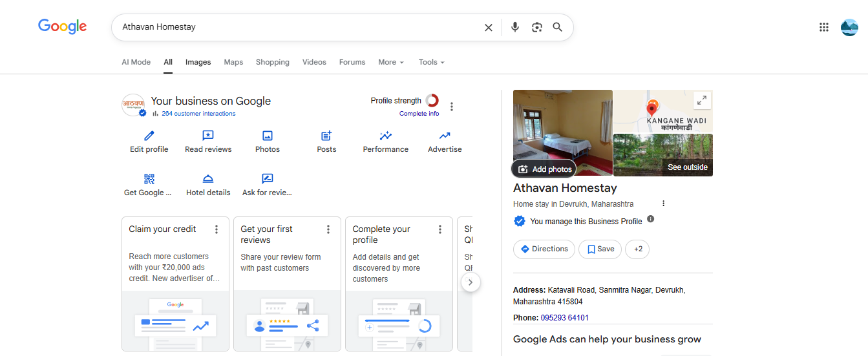This screenshot has height=356, width=868.
Task: Open options menu on Get your first reviews card
Action: click(328, 229)
